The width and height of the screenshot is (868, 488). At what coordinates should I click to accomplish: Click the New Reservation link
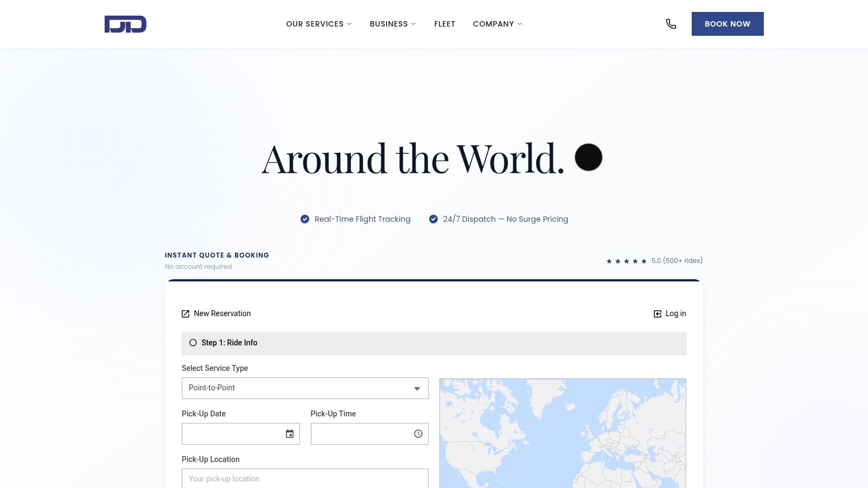tap(216, 313)
